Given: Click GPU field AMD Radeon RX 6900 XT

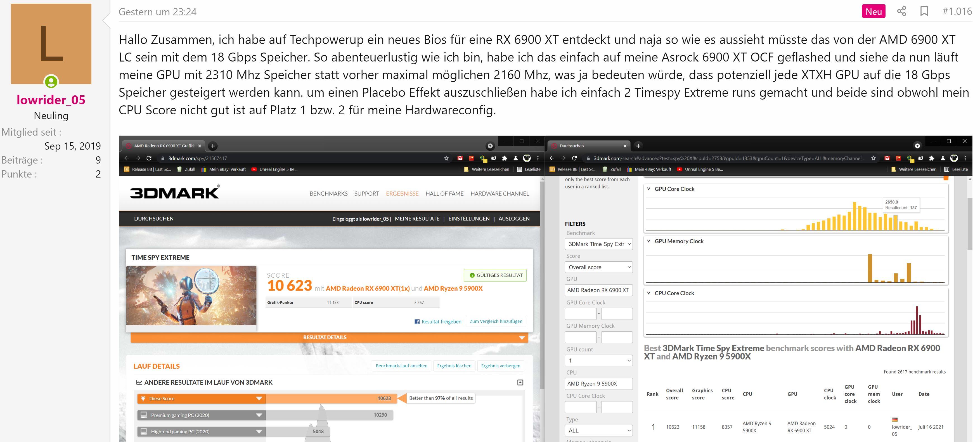Looking at the screenshot, I should [x=598, y=290].
